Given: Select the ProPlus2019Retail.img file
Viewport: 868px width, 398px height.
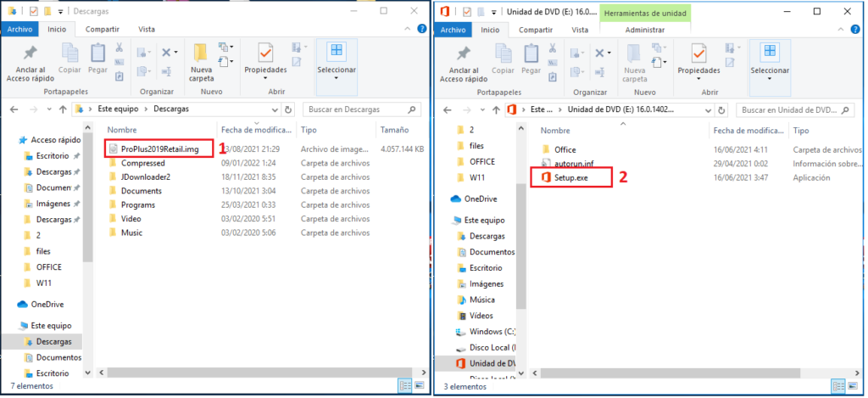Looking at the screenshot, I should [159, 149].
